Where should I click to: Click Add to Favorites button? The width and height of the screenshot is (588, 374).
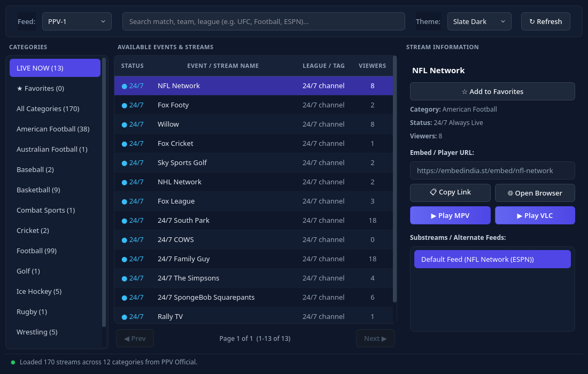point(492,91)
